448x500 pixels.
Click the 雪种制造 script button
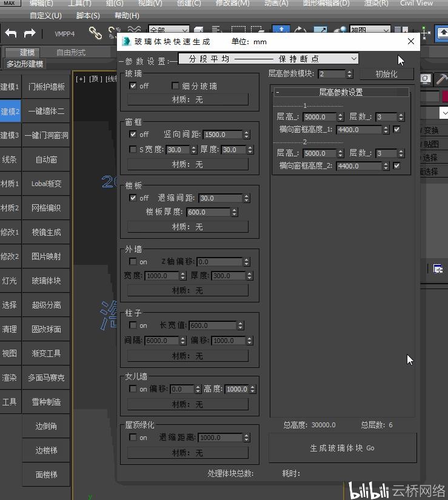point(46,402)
